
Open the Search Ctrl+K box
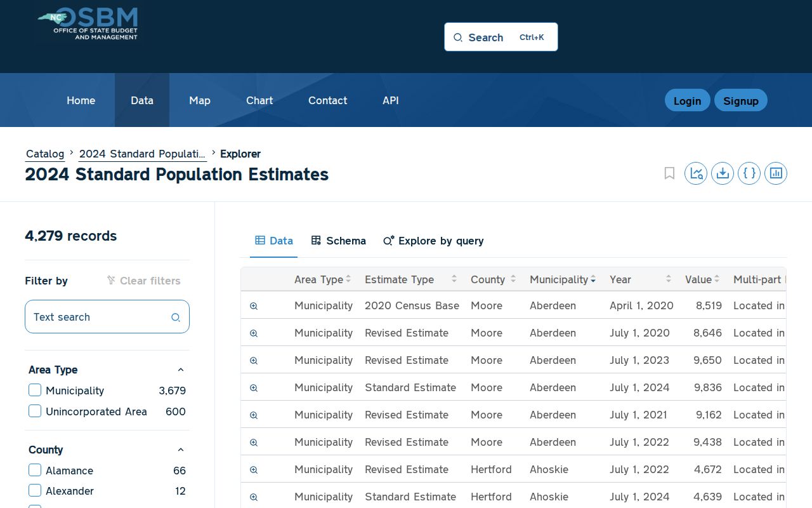pos(501,37)
